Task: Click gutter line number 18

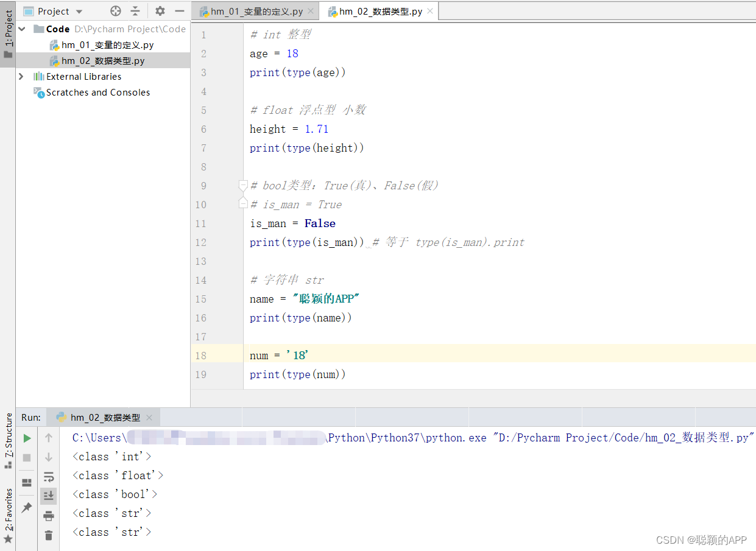Action: 200,356
